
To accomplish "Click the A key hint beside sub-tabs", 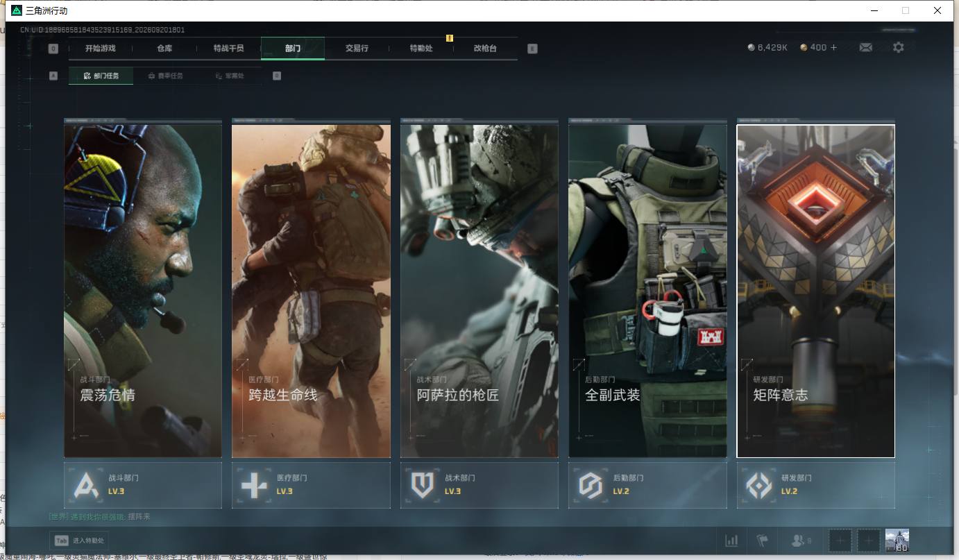I will [53, 76].
